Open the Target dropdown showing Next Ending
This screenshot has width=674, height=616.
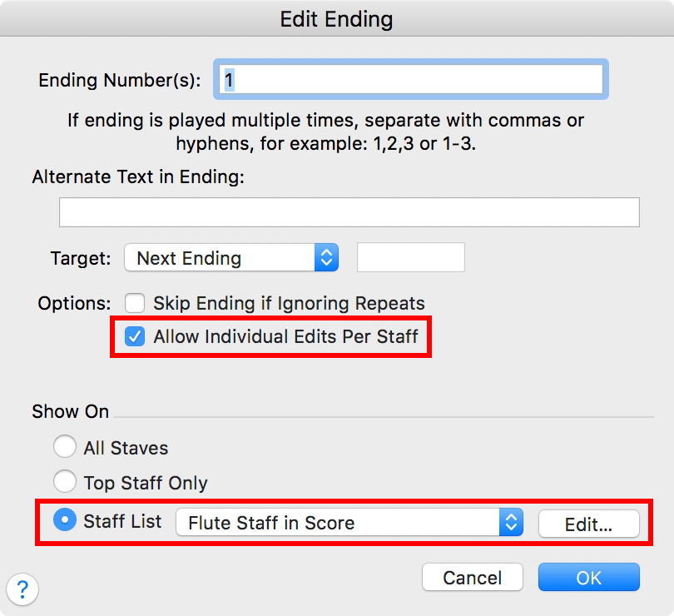(231, 258)
